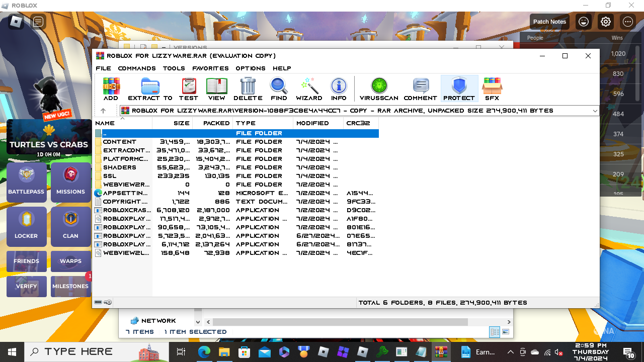644x362 pixels.
Task: Select the SHADERS folder row
Action: 236,167
